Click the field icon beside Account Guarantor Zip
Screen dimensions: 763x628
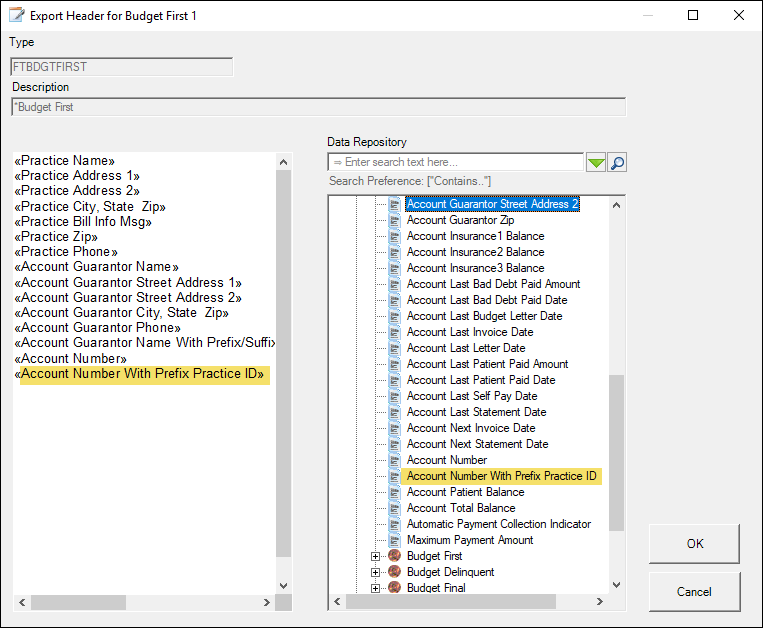[x=394, y=220]
